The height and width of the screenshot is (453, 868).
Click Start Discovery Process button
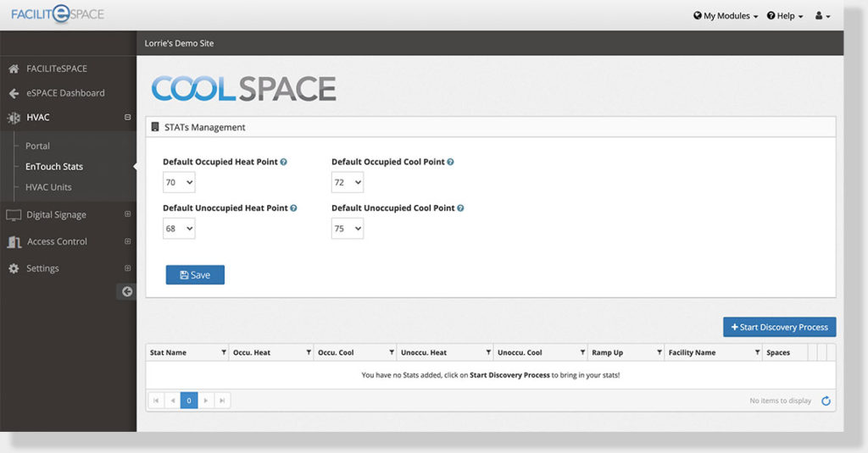(x=780, y=327)
